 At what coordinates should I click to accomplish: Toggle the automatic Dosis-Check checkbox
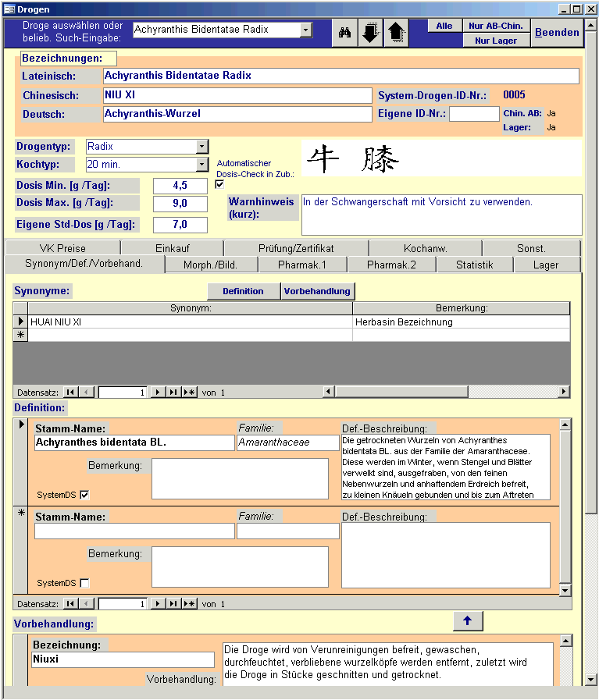click(219, 185)
